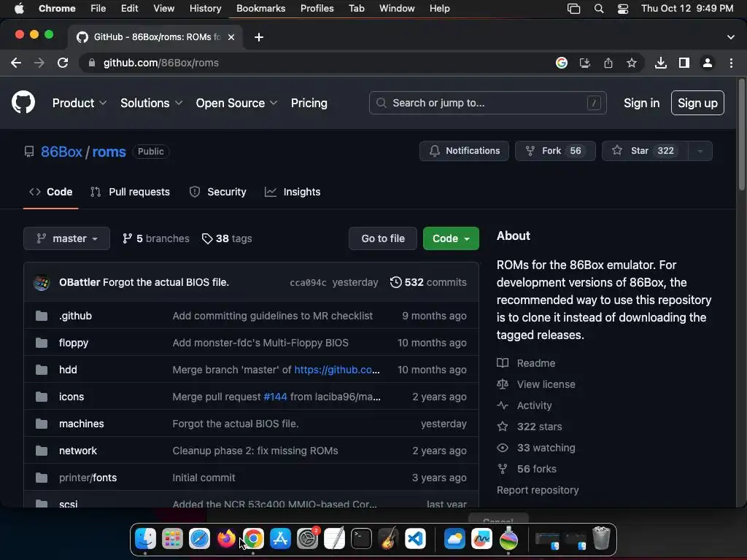Click Sign in

tap(641, 103)
